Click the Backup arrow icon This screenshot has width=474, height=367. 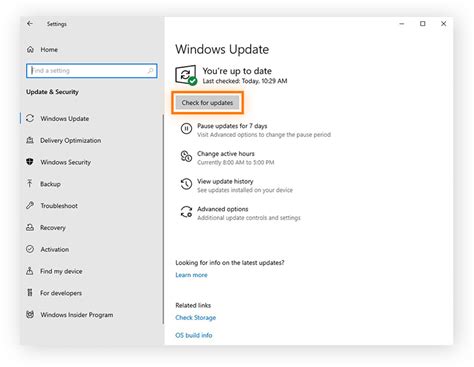(30, 184)
